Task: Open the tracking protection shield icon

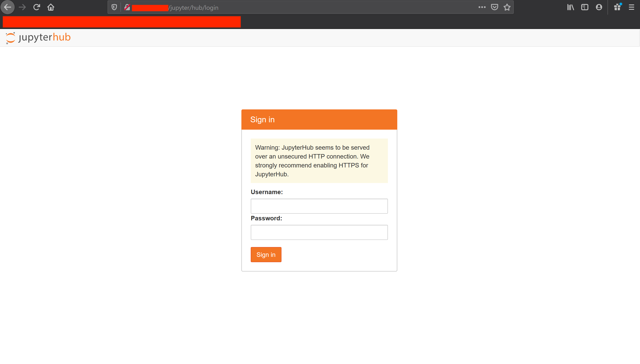Action: [114, 7]
